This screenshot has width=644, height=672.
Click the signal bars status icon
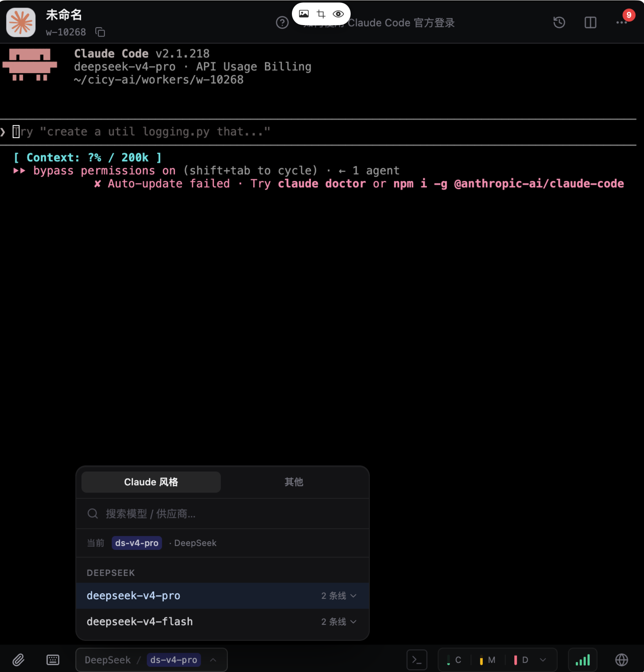point(583,659)
